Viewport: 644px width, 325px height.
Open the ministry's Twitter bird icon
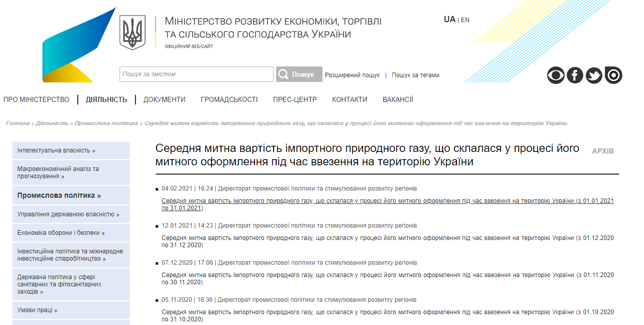[594, 76]
